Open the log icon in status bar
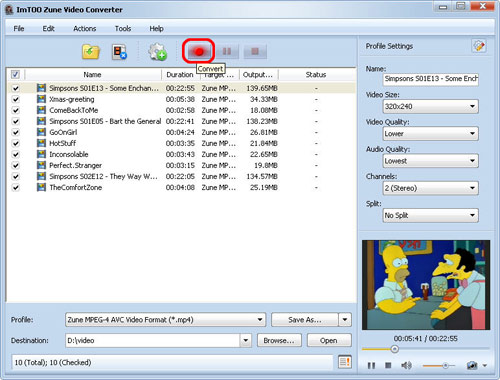500x380 pixels. [345, 362]
